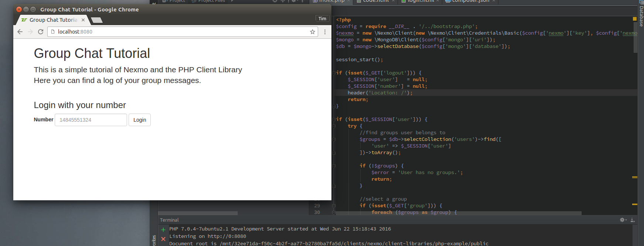The width and height of the screenshot is (644, 246).
Task: Click the '//select a group' comment
Action: click(383, 199)
